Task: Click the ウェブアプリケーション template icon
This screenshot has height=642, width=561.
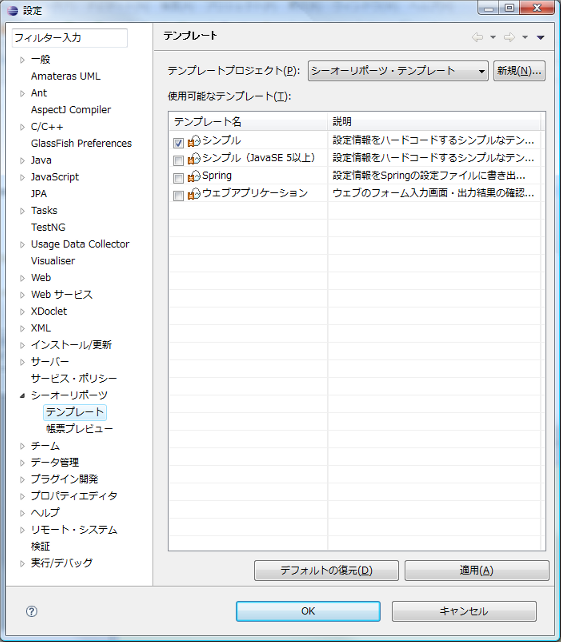Action: click(194, 194)
